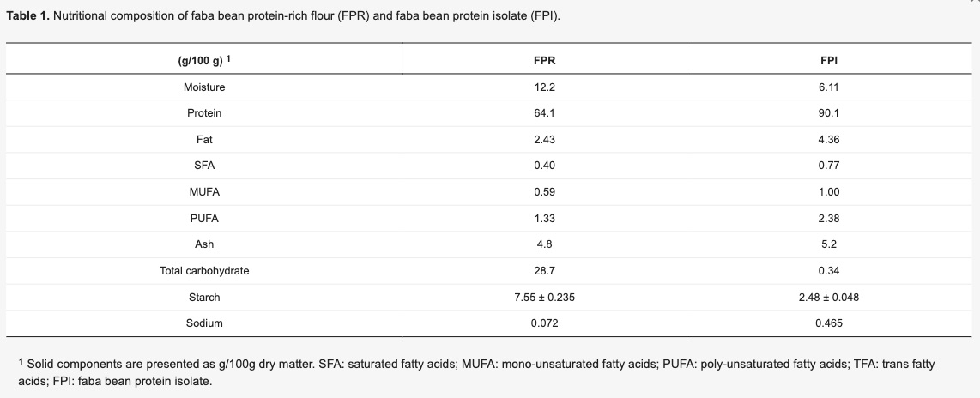
Task: Select the Starch row label
Action: 204,298
